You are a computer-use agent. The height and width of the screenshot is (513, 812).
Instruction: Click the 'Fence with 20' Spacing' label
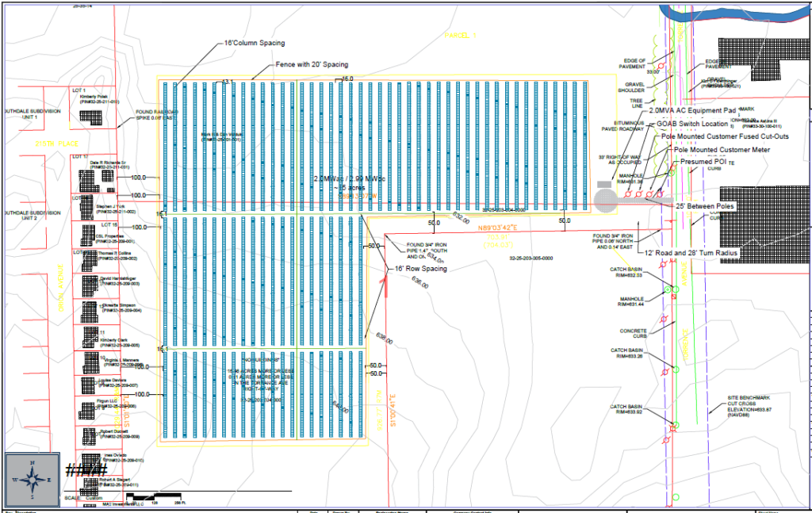pyautogui.click(x=312, y=65)
